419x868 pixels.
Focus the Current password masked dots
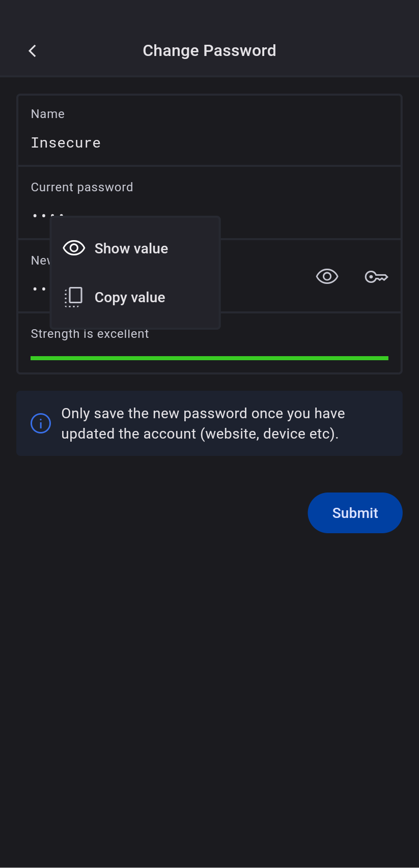point(40,216)
